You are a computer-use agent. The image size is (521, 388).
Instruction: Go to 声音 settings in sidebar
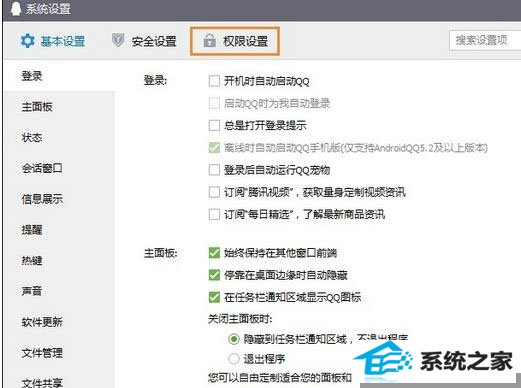32,291
